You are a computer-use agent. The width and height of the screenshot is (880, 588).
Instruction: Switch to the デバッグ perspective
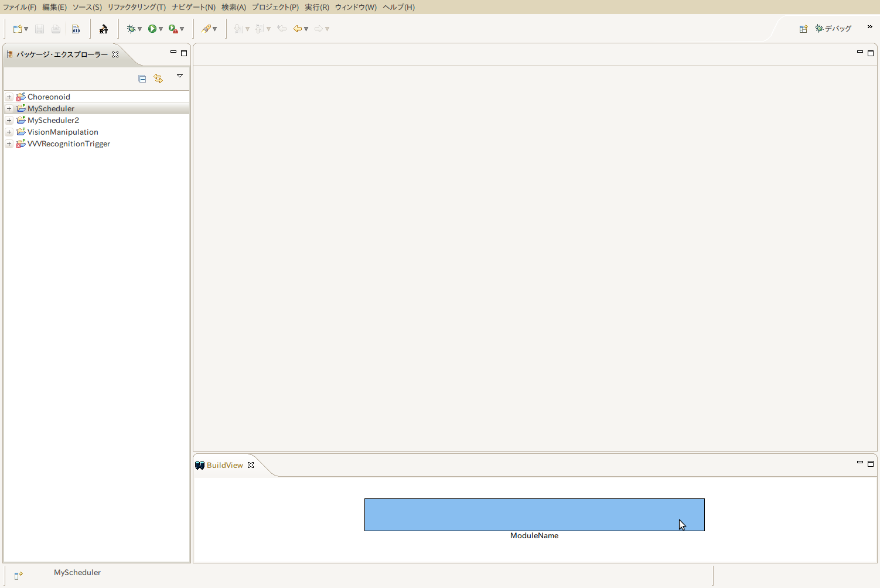click(x=833, y=28)
